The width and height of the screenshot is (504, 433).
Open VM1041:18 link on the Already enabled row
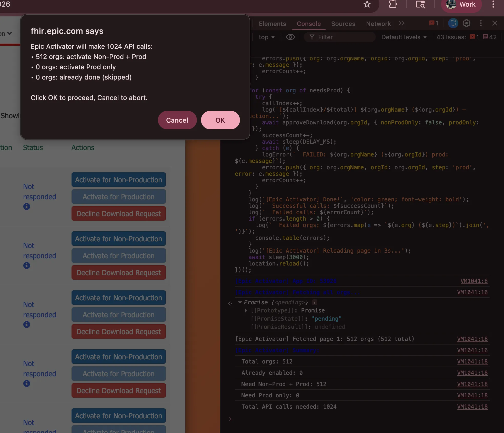click(x=472, y=373)
